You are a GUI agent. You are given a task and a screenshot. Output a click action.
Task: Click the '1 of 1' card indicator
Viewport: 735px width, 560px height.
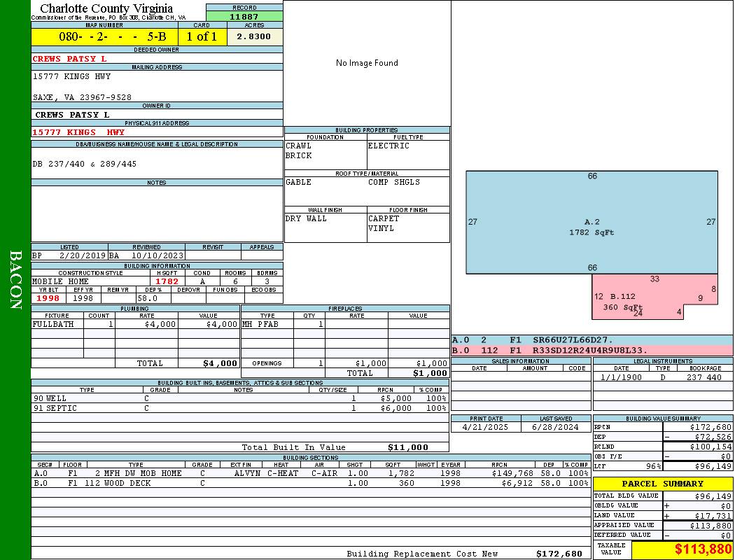click(202, 36)
